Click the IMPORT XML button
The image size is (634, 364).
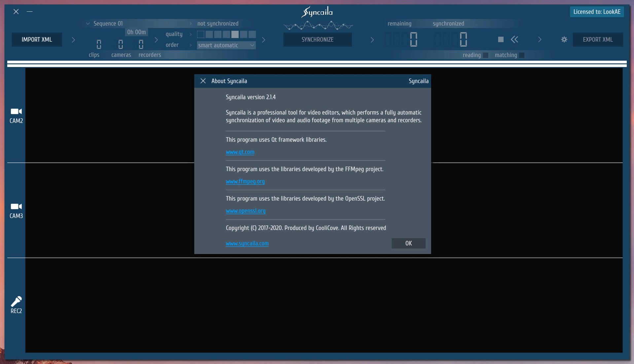pyautogui.click(x=37, y=40)
